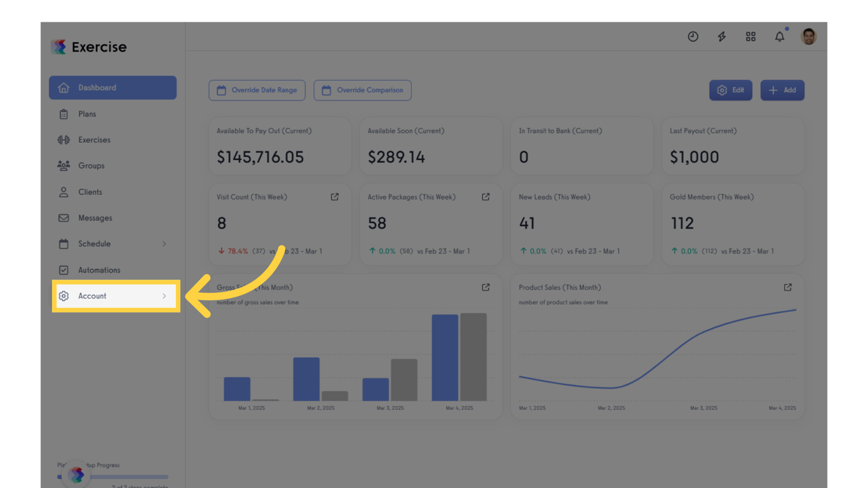Click the Override Comparison button
The width and height of the screenshot is (868, 488).
coord(363,90)
